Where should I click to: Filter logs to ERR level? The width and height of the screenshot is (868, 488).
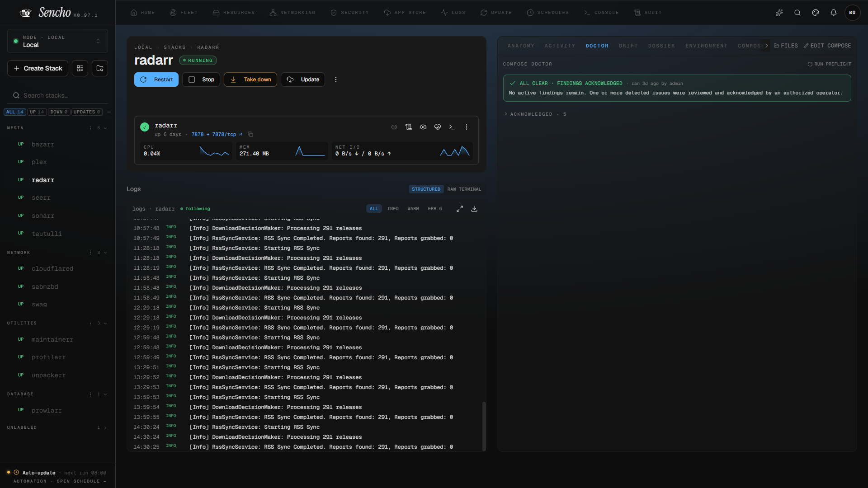point(435,209)
